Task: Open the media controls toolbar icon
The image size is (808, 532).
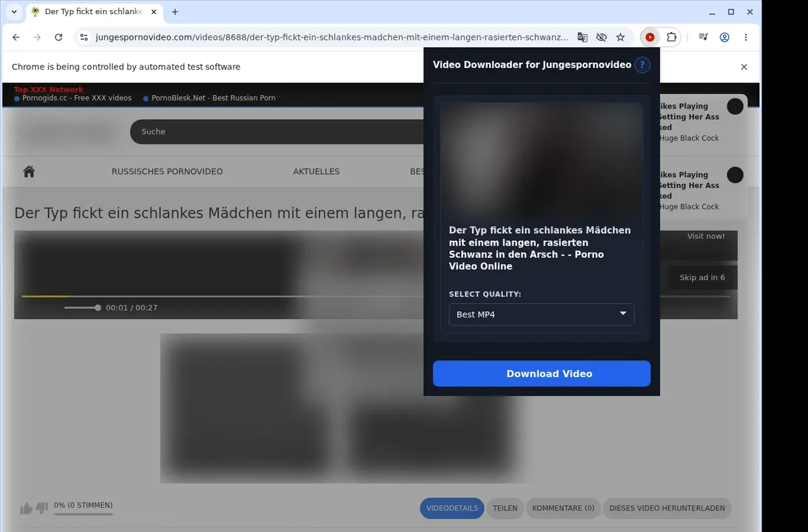Action: pyautogui.click(x=703, y=38)
